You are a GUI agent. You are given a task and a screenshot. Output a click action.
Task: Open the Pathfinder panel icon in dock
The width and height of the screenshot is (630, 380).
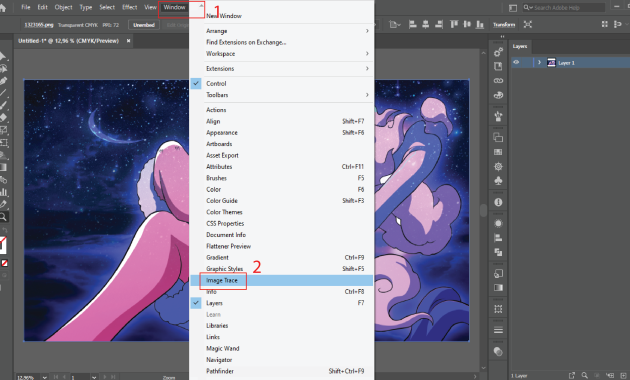point(498,252)
